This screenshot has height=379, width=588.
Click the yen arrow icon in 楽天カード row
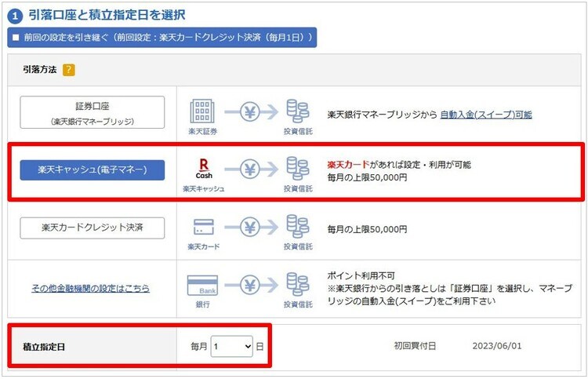(251, 227)
